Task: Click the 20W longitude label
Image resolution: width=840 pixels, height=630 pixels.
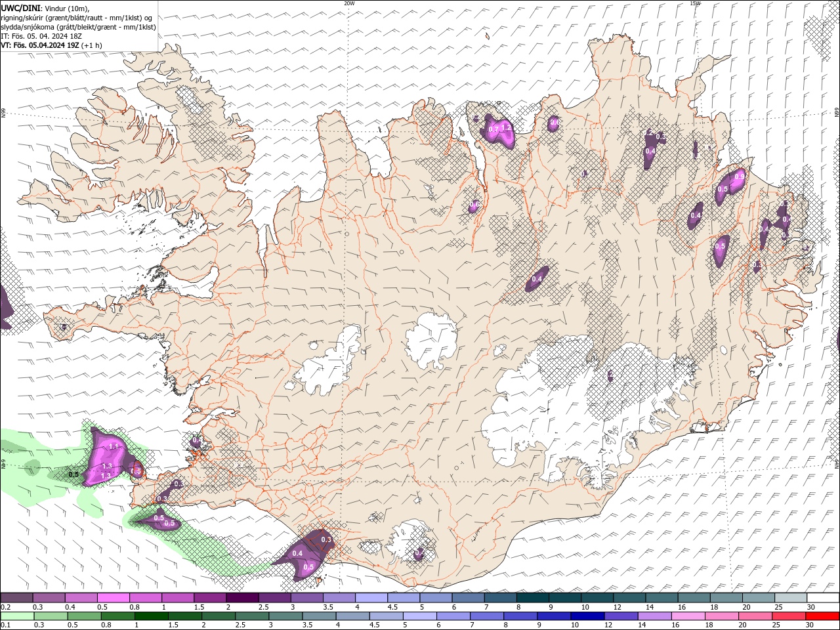Action: 349,3
